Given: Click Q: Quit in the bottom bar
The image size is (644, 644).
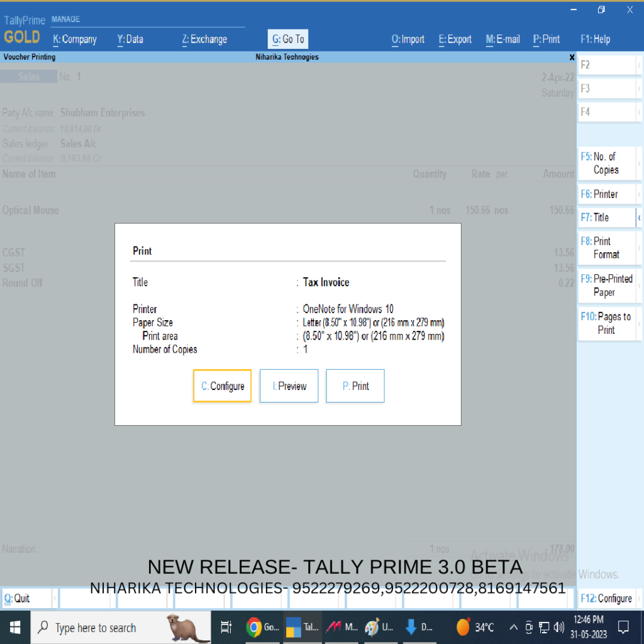Looking at the screenshot, I should (27, 599).
